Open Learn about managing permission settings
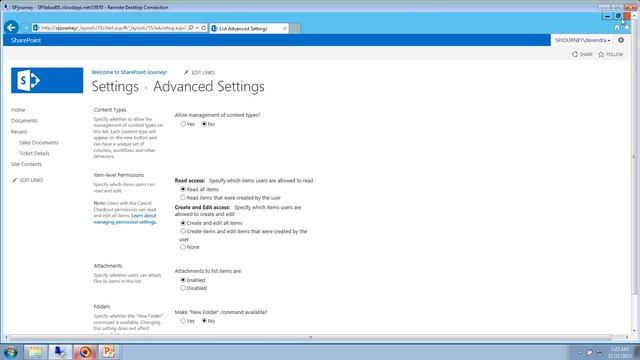 coord(125,219)
